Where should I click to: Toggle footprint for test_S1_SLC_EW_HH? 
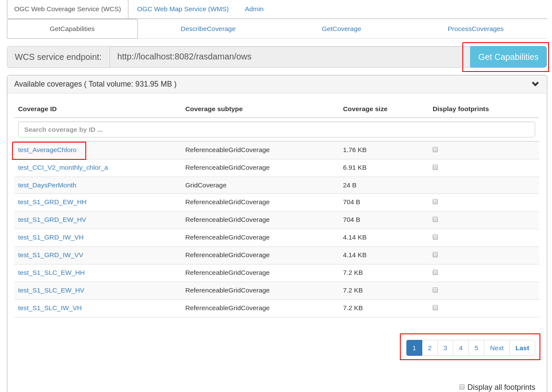point(435,272)
